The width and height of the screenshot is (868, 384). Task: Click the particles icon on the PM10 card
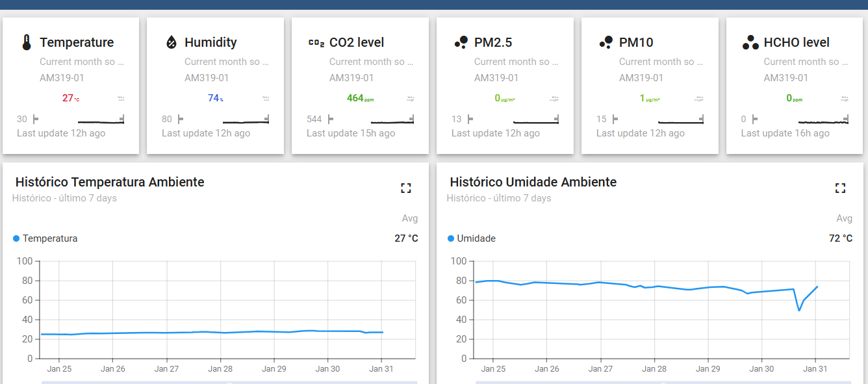click(606, 41)
